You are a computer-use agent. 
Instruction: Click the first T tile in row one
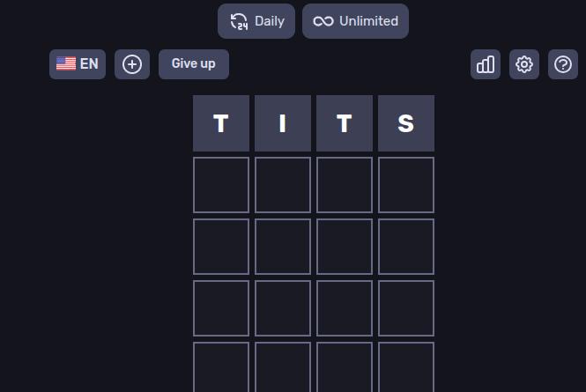click(x=221, y=123)
